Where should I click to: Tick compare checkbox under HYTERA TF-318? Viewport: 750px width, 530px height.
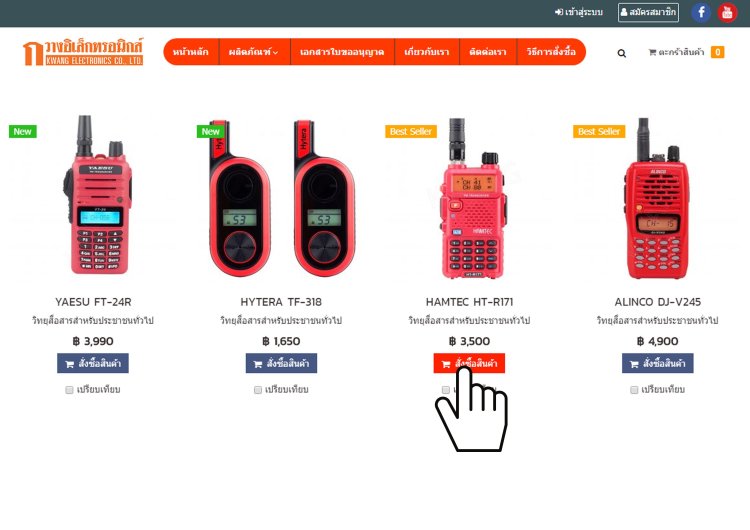click(x=258, y=390)
